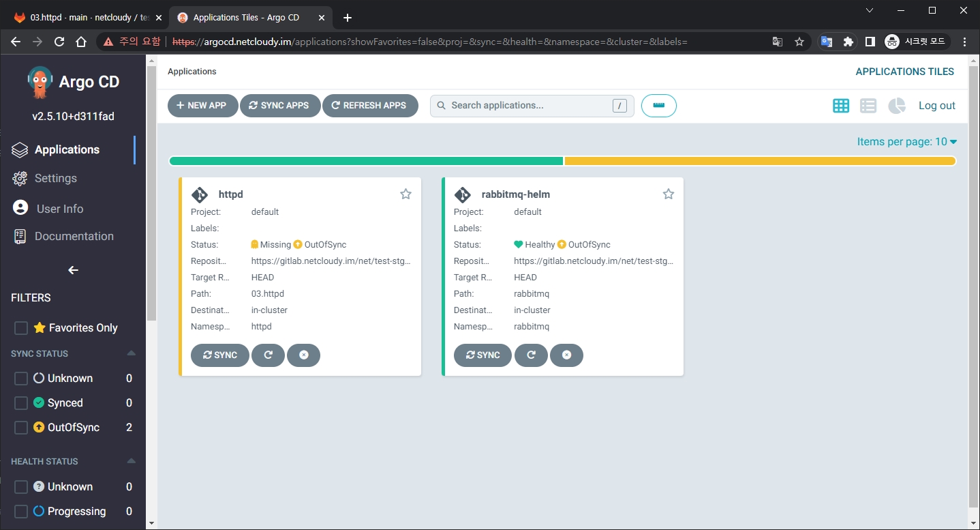The width and height of the screenshot is (980, 530).
Task: Open the translate page icon
Action: pyautogui.click(x=777, y=42)
